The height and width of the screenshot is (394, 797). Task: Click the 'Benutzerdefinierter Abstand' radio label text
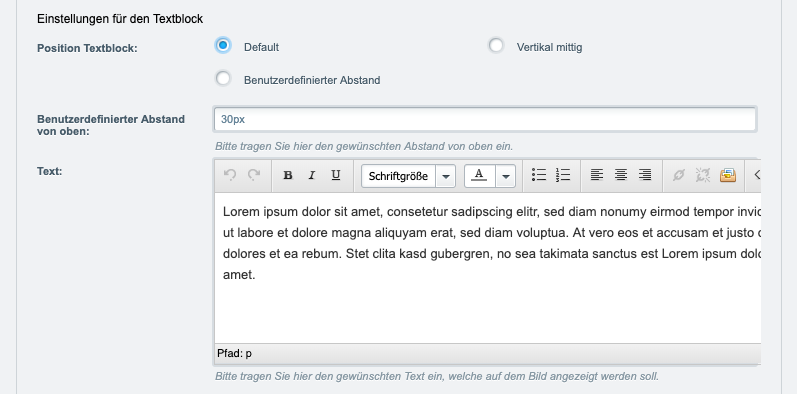tap(312, 80)
